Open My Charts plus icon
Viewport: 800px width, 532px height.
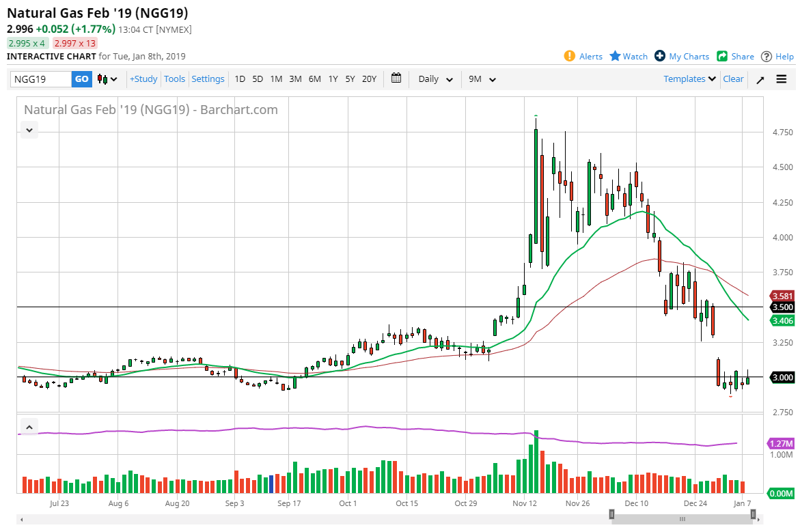[660, 56]
